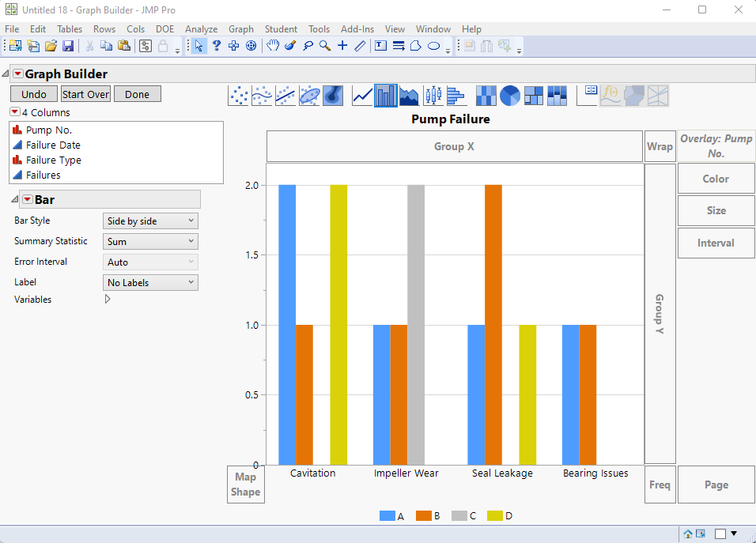The width and height of the screenshot is (756, 543).
Task: Choose the Line of Fit element icon
Action: click(x=285, y=96)
